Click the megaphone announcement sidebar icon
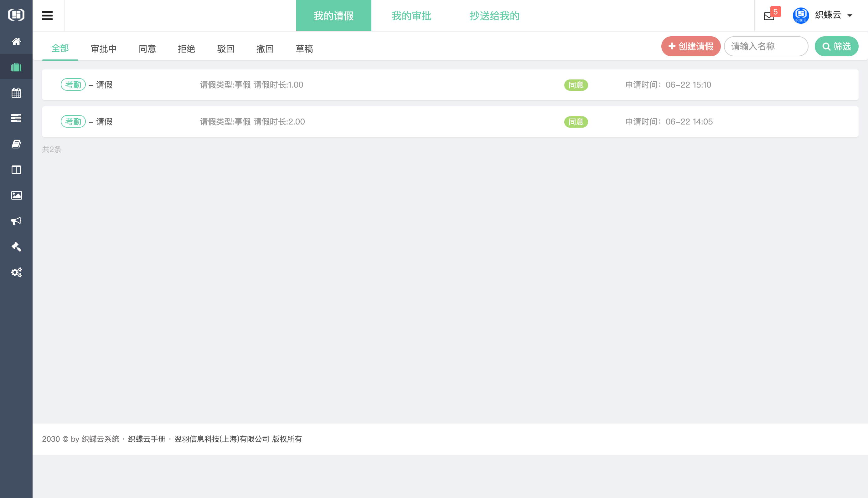 (16, 221)
